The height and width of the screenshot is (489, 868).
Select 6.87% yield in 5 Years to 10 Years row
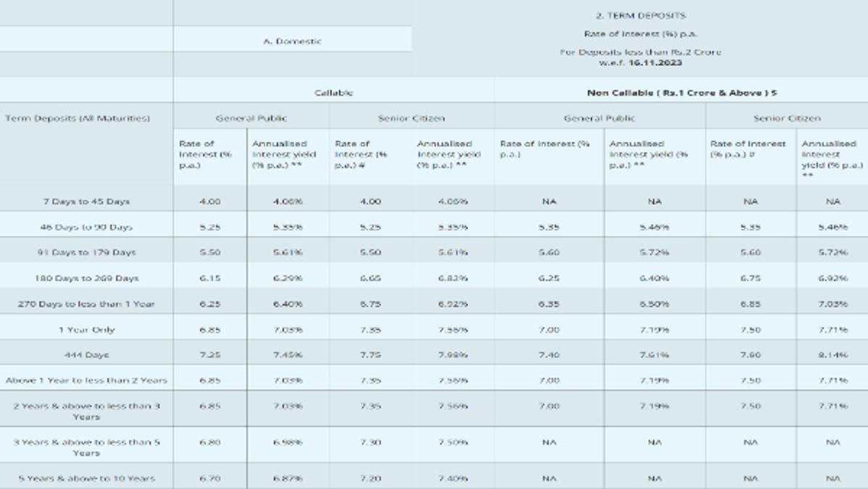[x=288, y=478]
